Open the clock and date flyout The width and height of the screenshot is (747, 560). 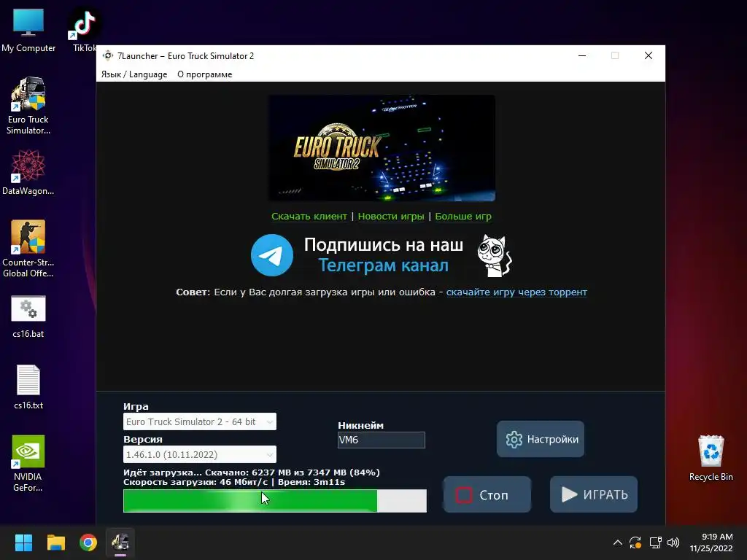(x=711, y=542)
